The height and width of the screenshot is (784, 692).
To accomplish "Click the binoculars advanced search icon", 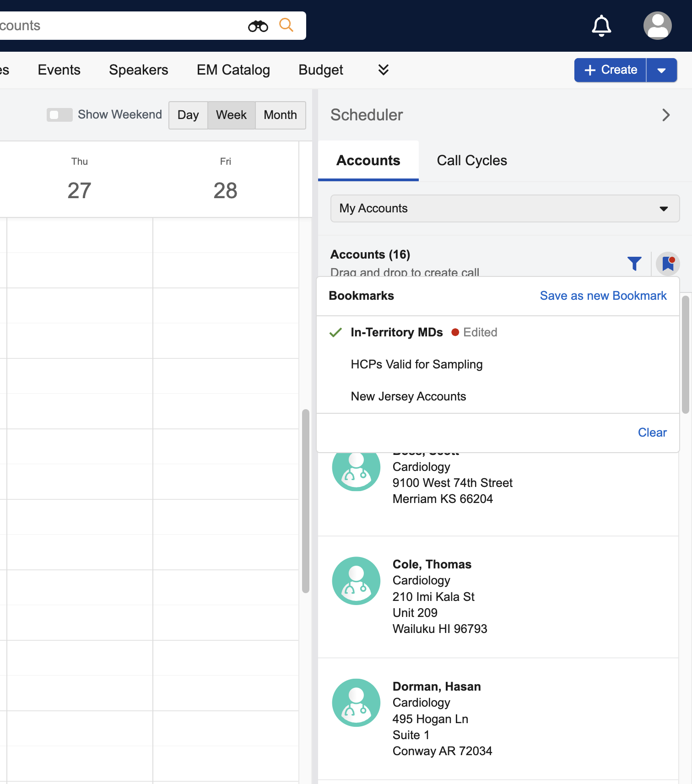I will [x=258, y=26].
